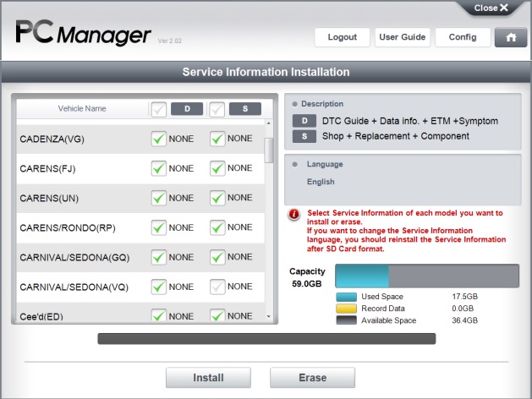Select the CARNIVAL/SEDONA(GQ) vehicle name
This screenshot has width=532, height=399.
(74, 258)
